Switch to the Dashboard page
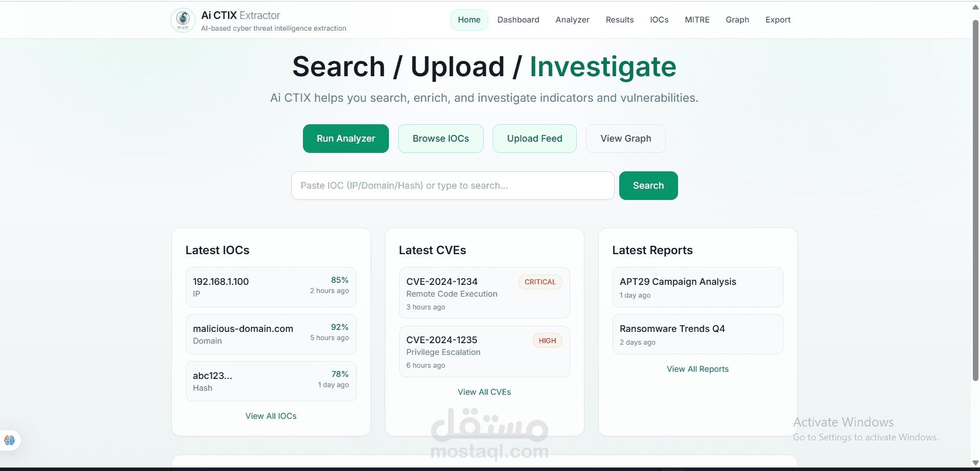The image size is (980, 471). (x=518, y=19)
